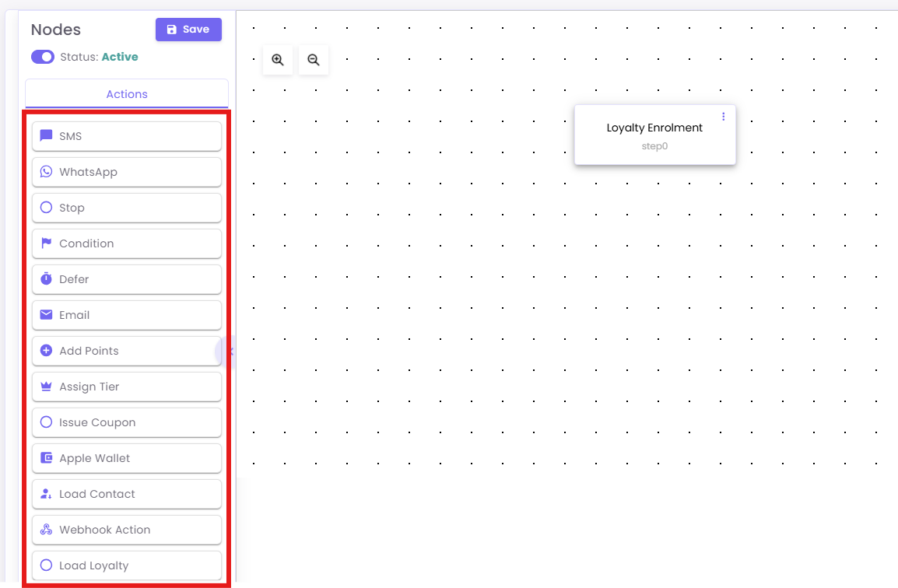Open the Loyalty Enrolment node options menu
This screenshot has height=588, width=898.
click(x=723, y=117)
